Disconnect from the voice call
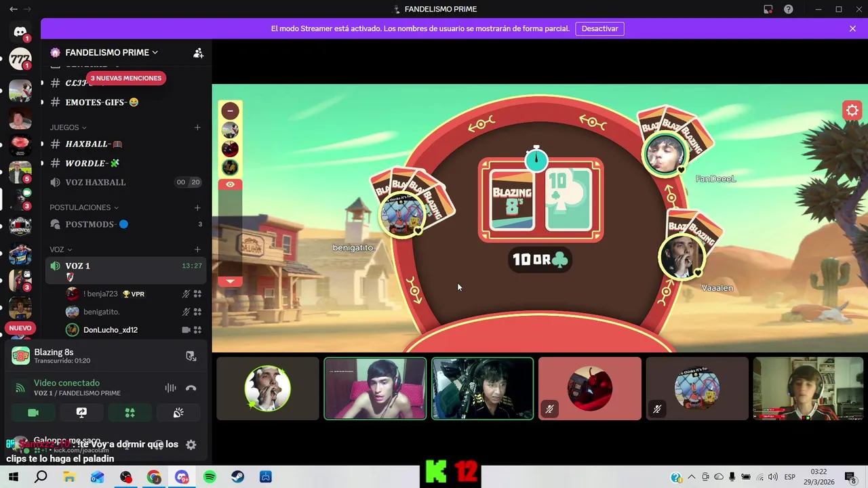The width and height of the screenshot is (868, 488). pyautogui.click(x=191, y=388)
